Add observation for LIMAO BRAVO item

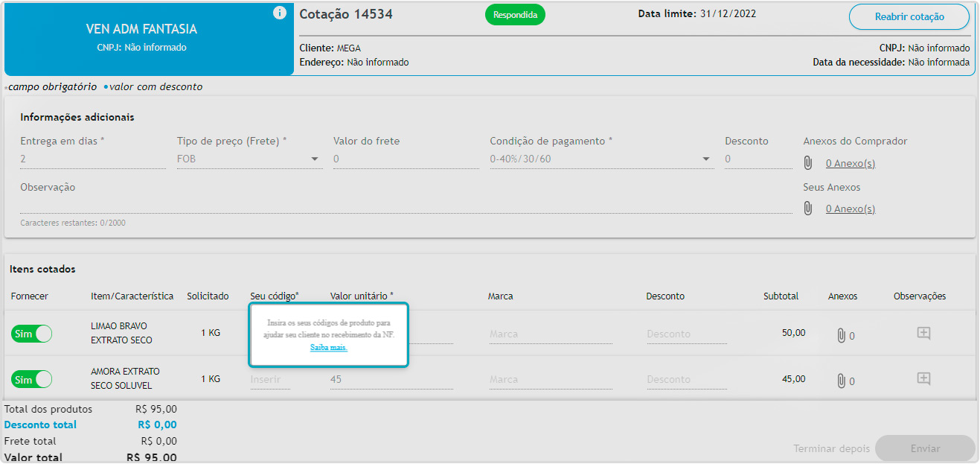923,334
